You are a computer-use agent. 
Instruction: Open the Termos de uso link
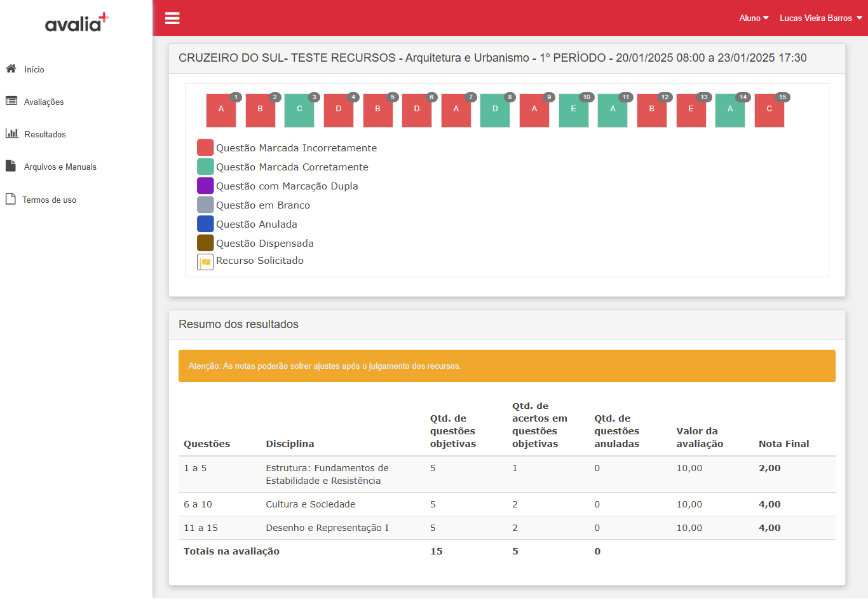49,200
